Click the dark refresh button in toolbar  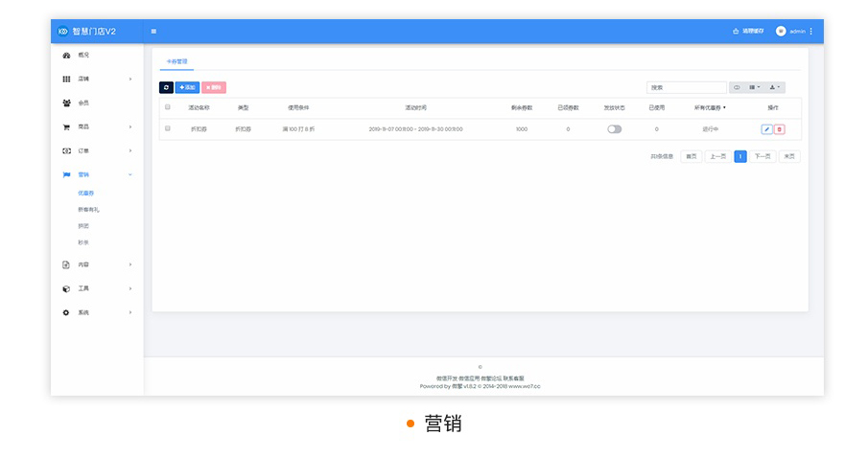click(166, 87)
